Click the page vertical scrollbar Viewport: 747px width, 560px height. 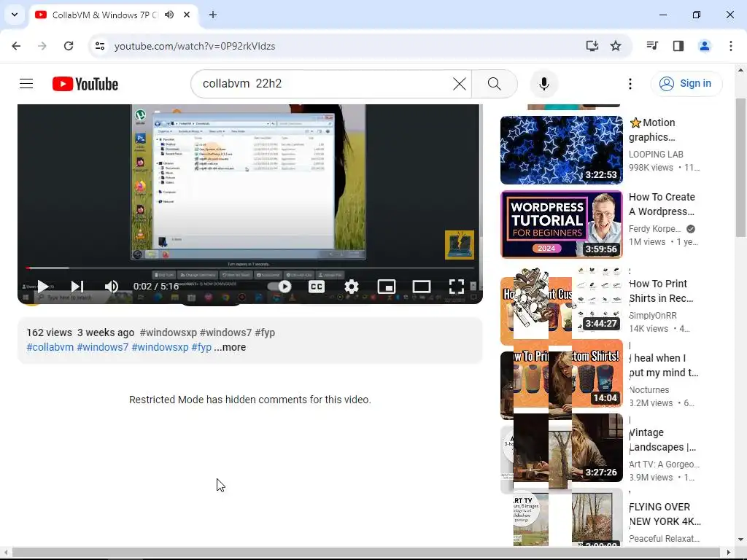740,167
